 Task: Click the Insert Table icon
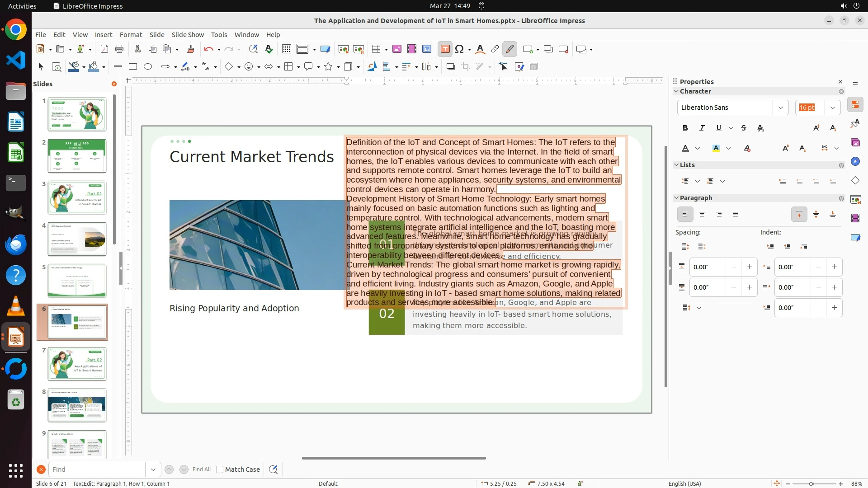click(376, 49)
